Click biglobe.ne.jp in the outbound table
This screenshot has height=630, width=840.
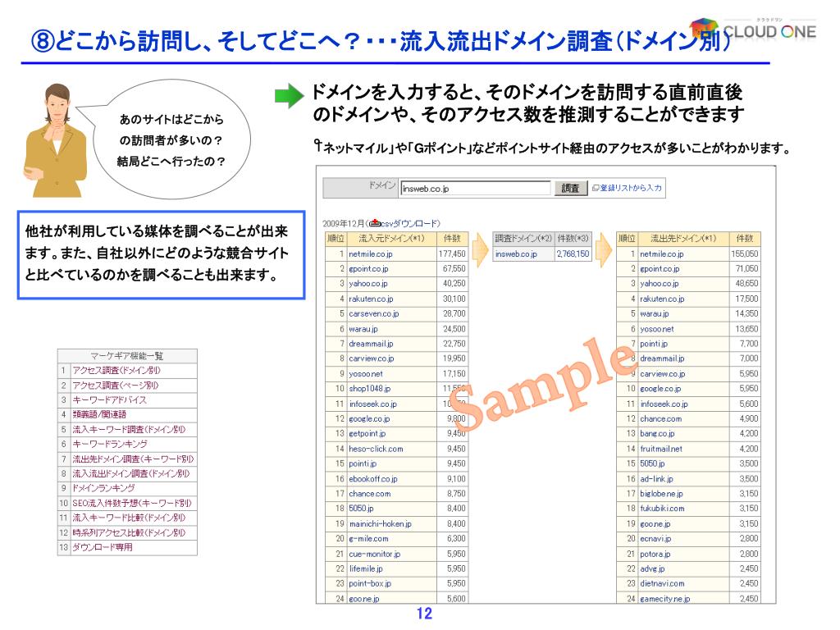(662, 494)
